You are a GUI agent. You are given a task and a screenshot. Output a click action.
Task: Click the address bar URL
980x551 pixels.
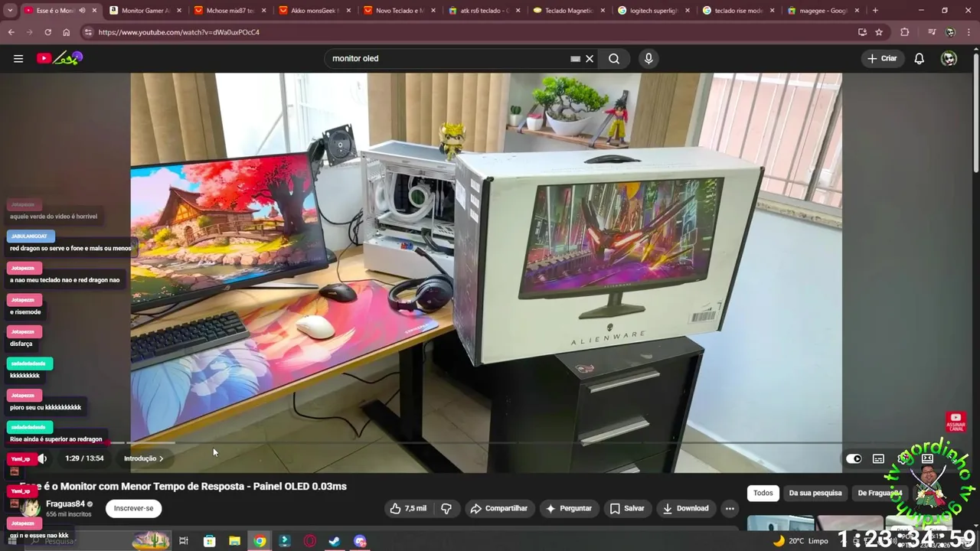click(179, 32)
